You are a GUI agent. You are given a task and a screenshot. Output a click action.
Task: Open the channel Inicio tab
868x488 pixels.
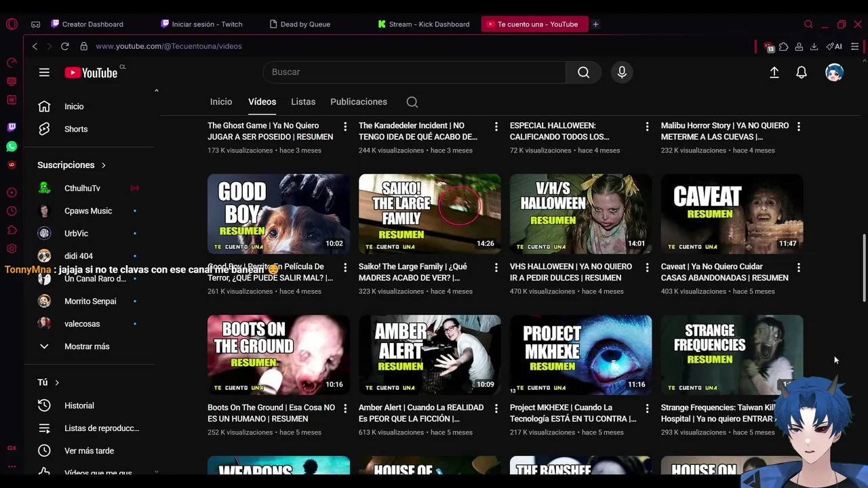tap(221, 102)
